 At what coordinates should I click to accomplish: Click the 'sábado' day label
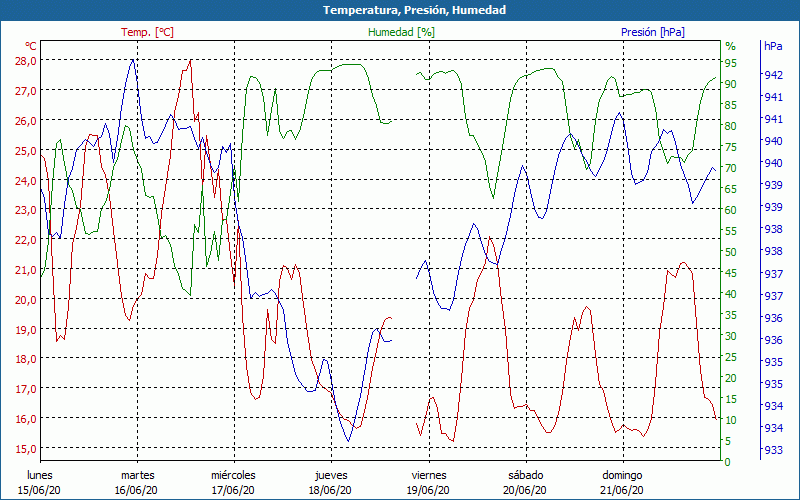coord(526,475)
